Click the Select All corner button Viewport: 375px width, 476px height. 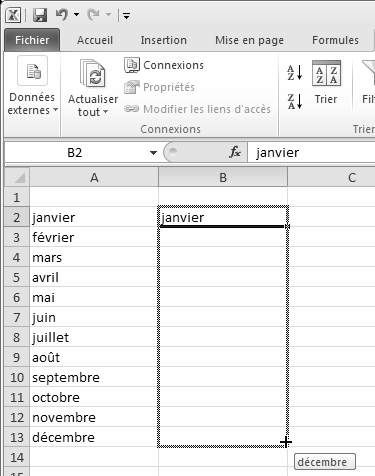tap(17, 177)
